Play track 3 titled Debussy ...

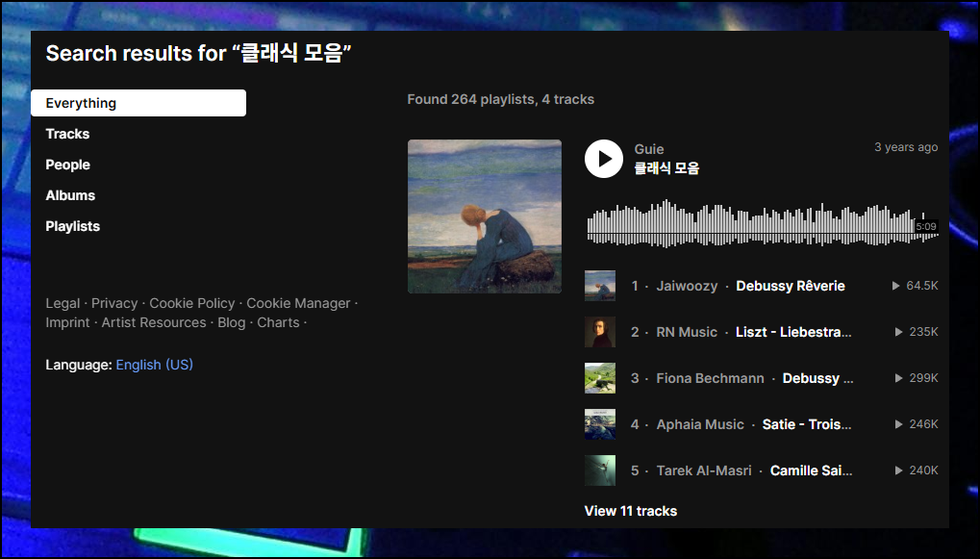click(x=817, y=378)
